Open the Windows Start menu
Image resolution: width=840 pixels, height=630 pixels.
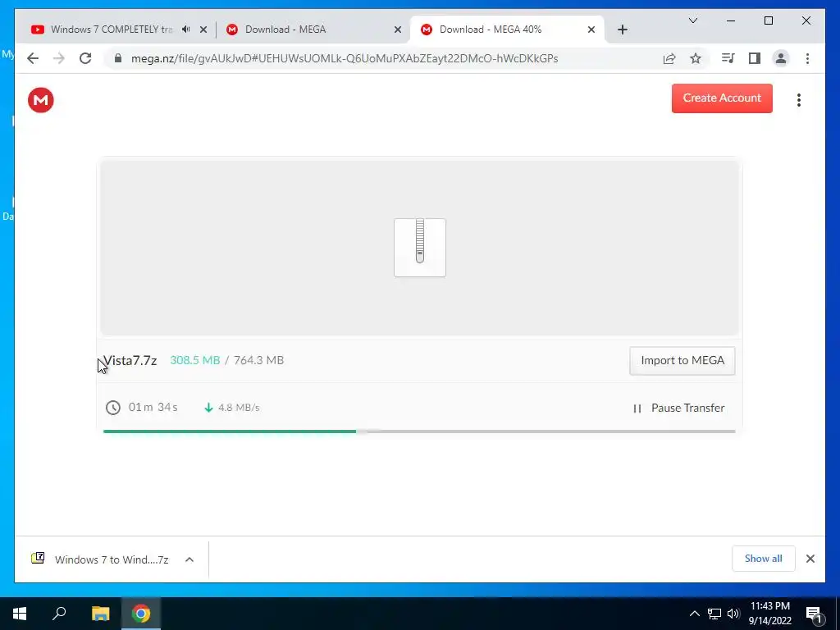pos(20,614)
